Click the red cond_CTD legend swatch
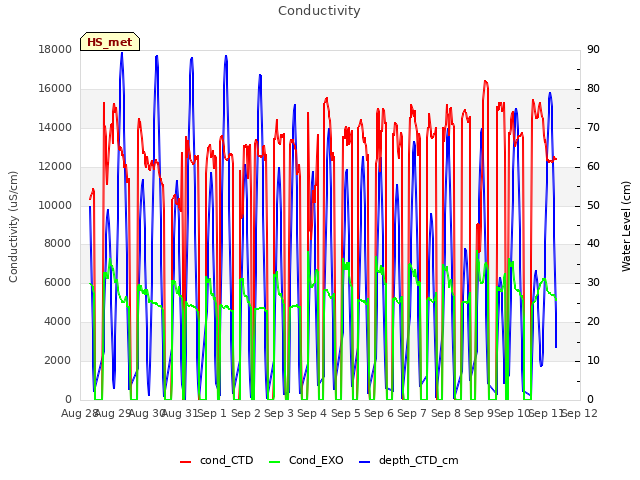Viewport: 640px width, 480px height. [185, 462]
